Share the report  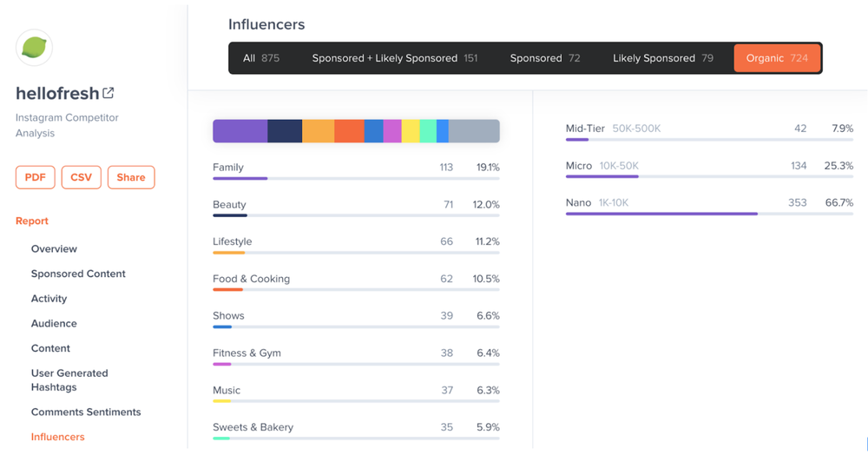pyautogui.click(x=131, y=177)
